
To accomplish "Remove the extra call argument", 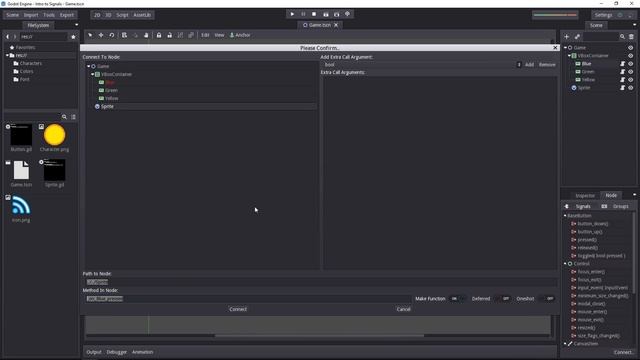I will click(x=547, y=64).
